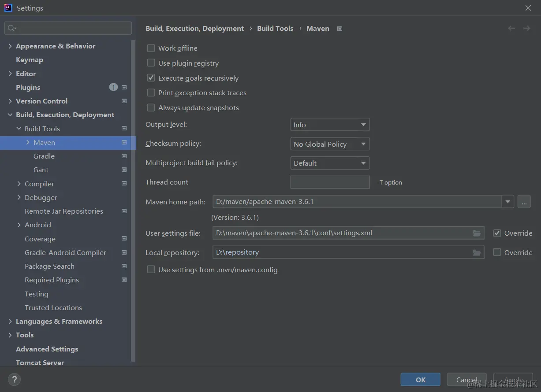Open the Help question mark button

coord(14,379)
